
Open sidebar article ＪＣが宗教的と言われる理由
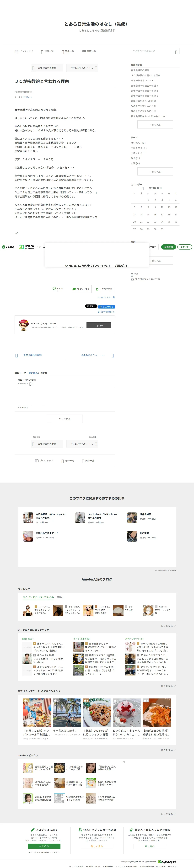pyautogui.click(x=145, y=75)
